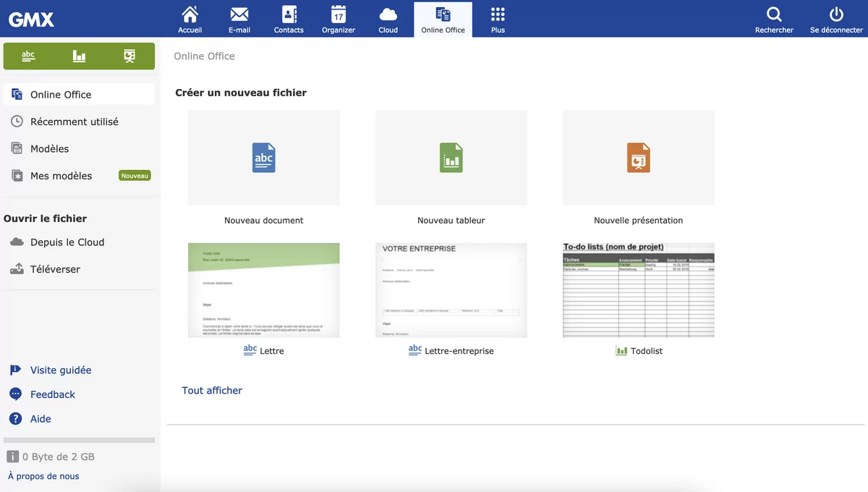Open the Accueil home tab
The width and height of the screenshot is (868, 492).
coord(190,20)
